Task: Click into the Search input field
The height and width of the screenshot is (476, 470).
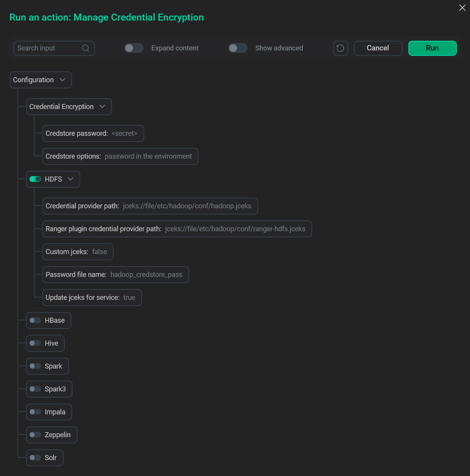Action: (47, 48)
